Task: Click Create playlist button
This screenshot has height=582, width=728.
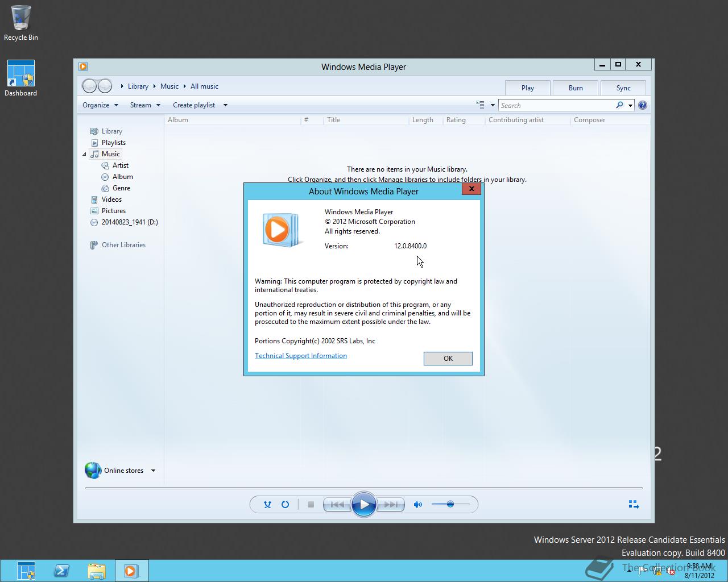Action: tap(194, 105)
